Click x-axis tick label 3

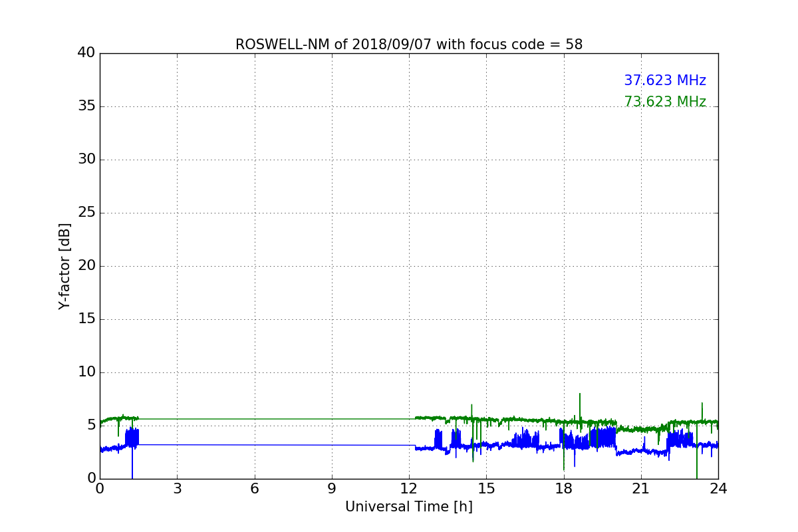click(x=177, y=489)
